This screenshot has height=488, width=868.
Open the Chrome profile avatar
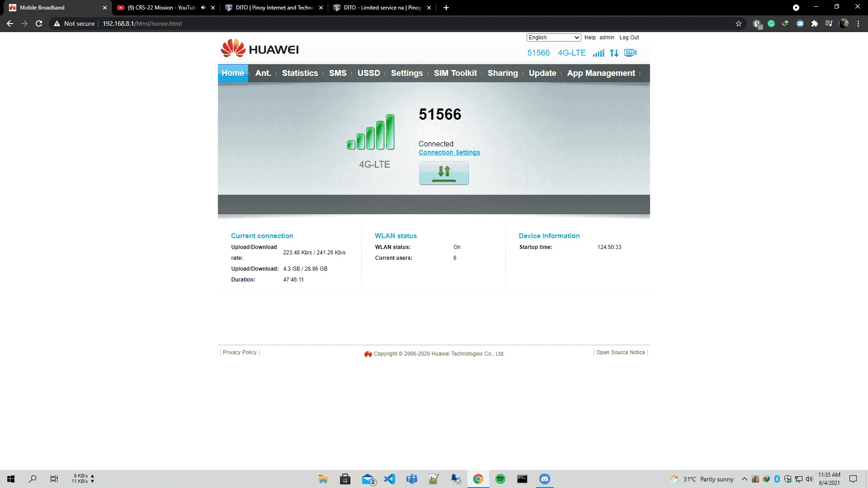(x=844, y=23)
